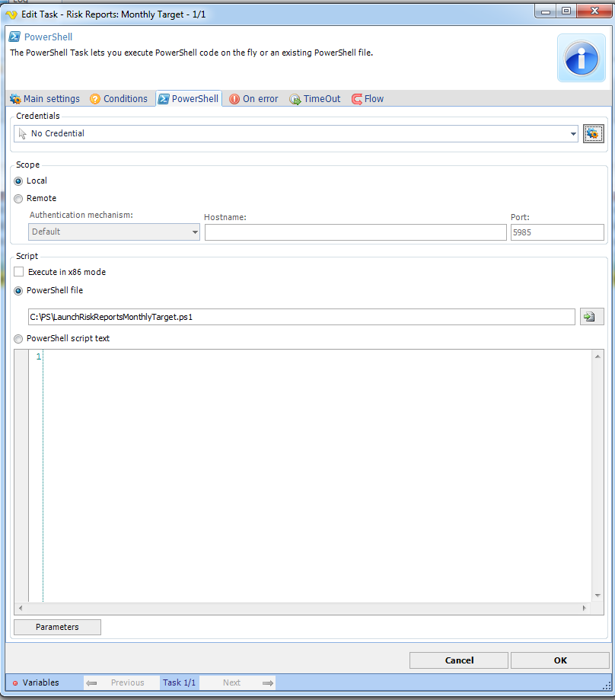Switch to the Main settings tab

[45, 99]
